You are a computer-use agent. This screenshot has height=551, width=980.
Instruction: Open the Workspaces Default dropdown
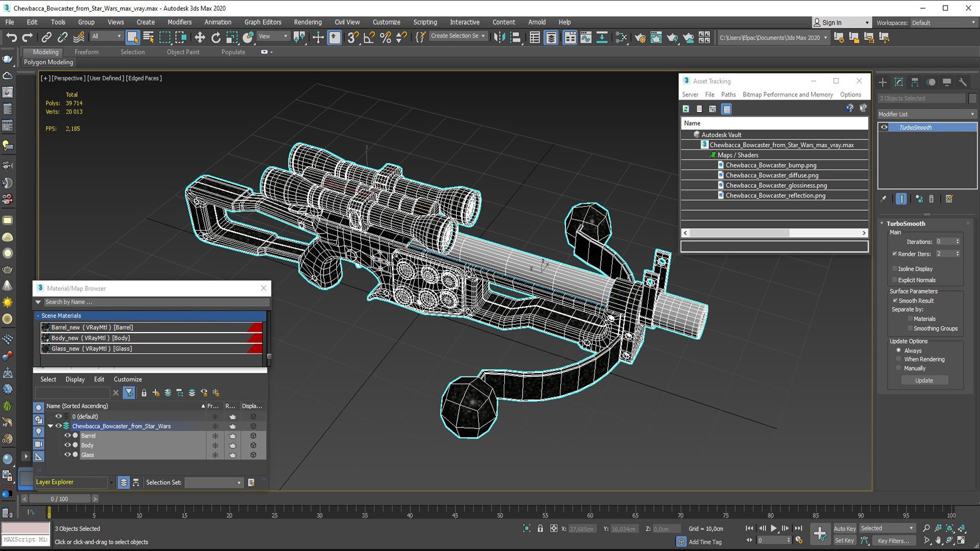pyautogui.click(x=943, y=23)
